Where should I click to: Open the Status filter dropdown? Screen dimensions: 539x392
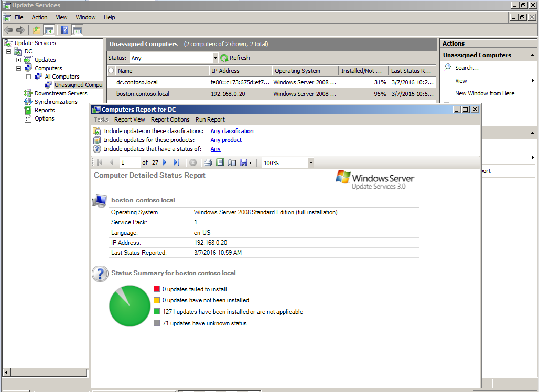[215, 58]
